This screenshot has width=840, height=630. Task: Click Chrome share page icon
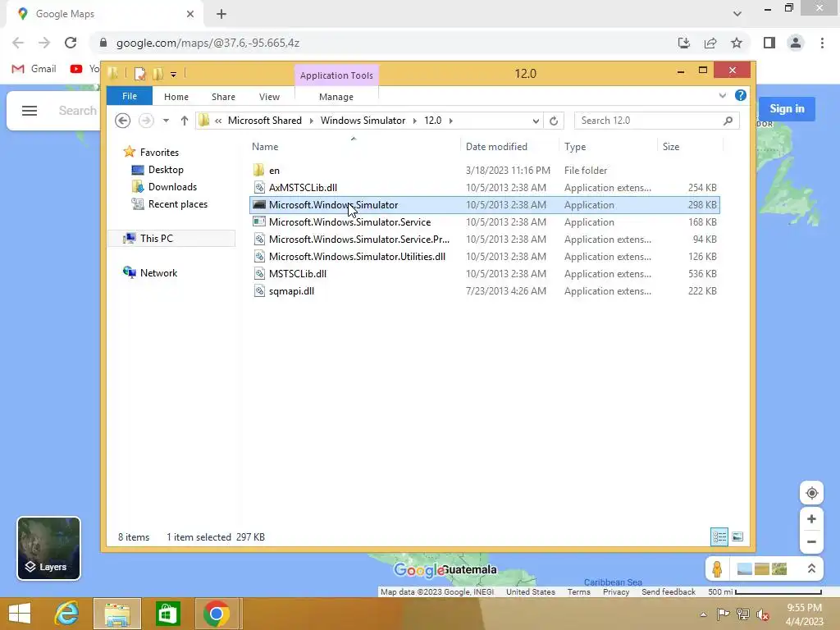coord(710,43)
